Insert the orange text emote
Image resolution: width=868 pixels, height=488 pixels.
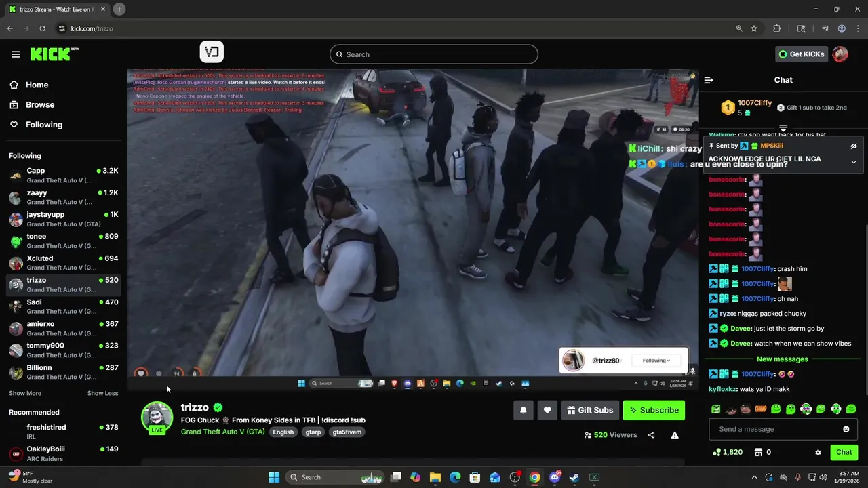(x=761, y=409)
